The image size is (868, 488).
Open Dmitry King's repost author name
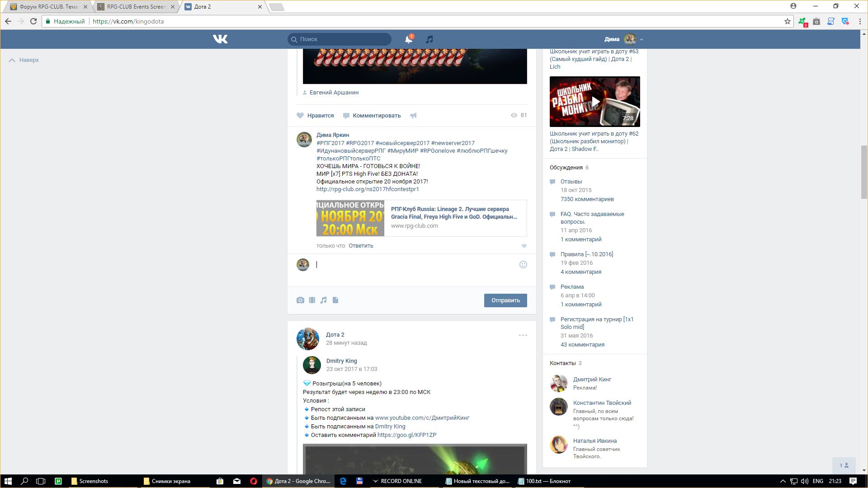[x=342, y=361]
